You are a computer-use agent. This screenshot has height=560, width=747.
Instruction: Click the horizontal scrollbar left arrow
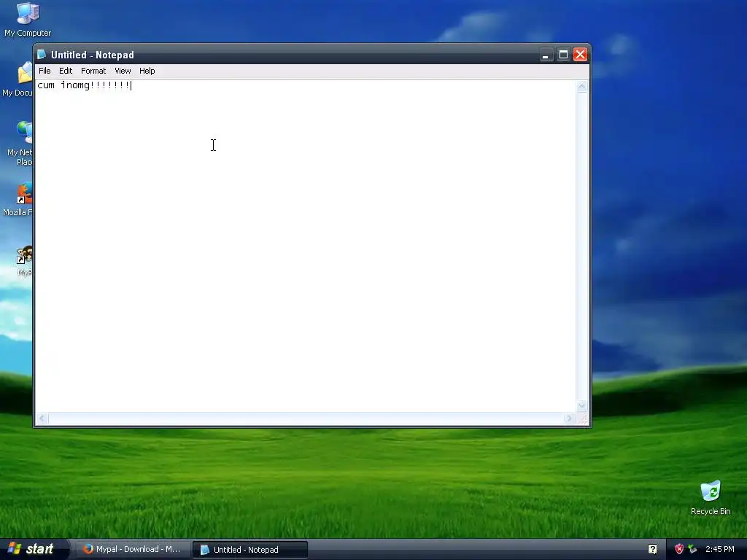42,418
